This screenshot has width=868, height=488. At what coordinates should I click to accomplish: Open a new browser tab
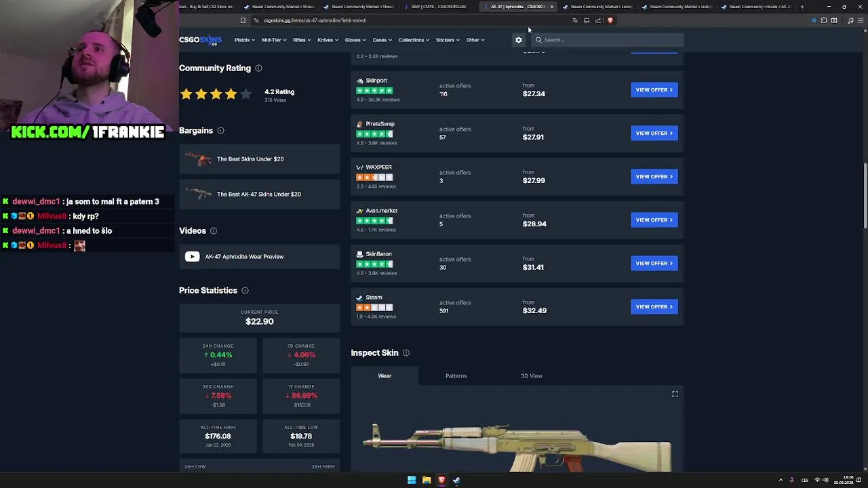[802, 7]
